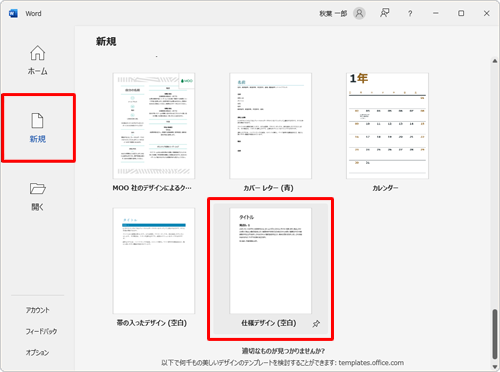Select 新規 (New) in the sidebar
This screenshot has height=372, width=500.
[38, 128]
